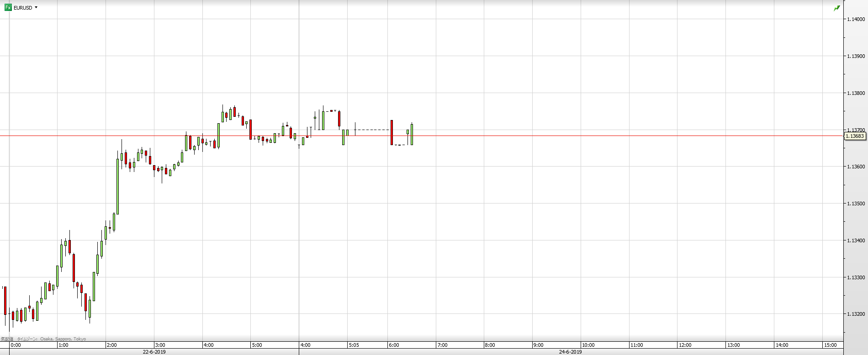This screenshot has height=355, width=868.
Task: Click the 1.14000 price axis label
Action: (x=855, y=19)
